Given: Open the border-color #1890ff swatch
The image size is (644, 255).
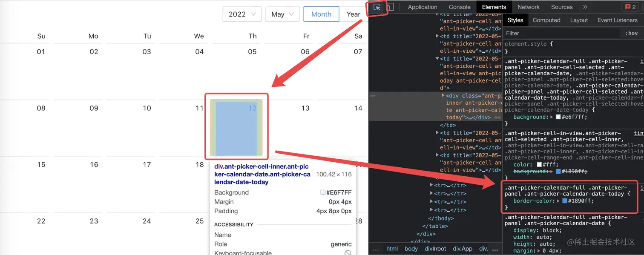Looking at the screenshot, I should (565, 201).
